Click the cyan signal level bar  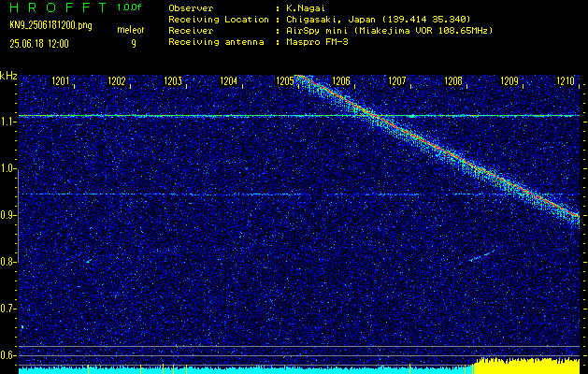tap(246, 370)
